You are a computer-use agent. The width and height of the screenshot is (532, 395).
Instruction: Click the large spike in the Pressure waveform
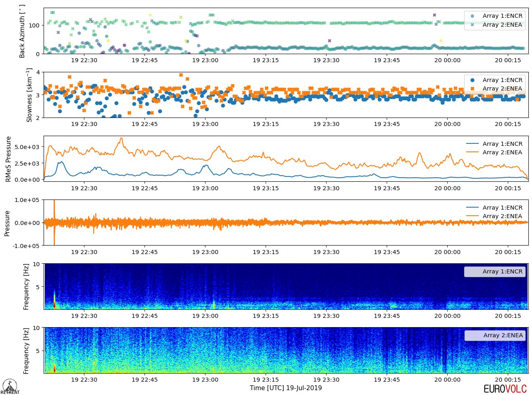[54, 223]
